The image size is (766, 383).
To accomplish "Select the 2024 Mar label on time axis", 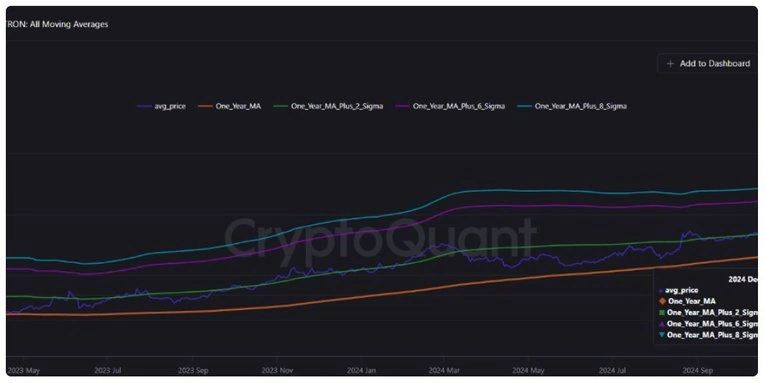I will [444, 370].
